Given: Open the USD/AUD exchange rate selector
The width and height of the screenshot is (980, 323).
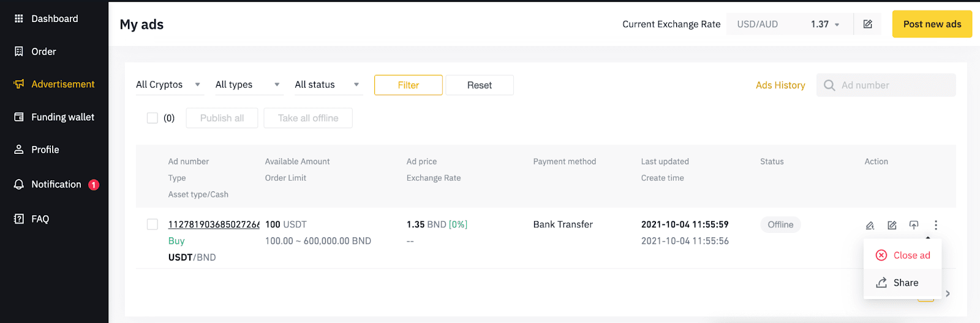Looking at the screenshot, I should click(790, 24).
